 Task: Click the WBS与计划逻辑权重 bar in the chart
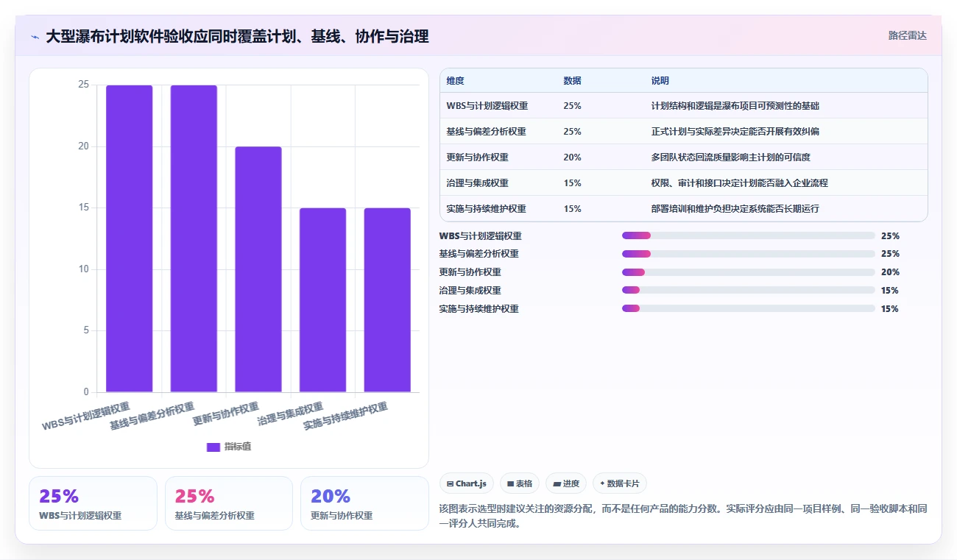tap(129, 238)
